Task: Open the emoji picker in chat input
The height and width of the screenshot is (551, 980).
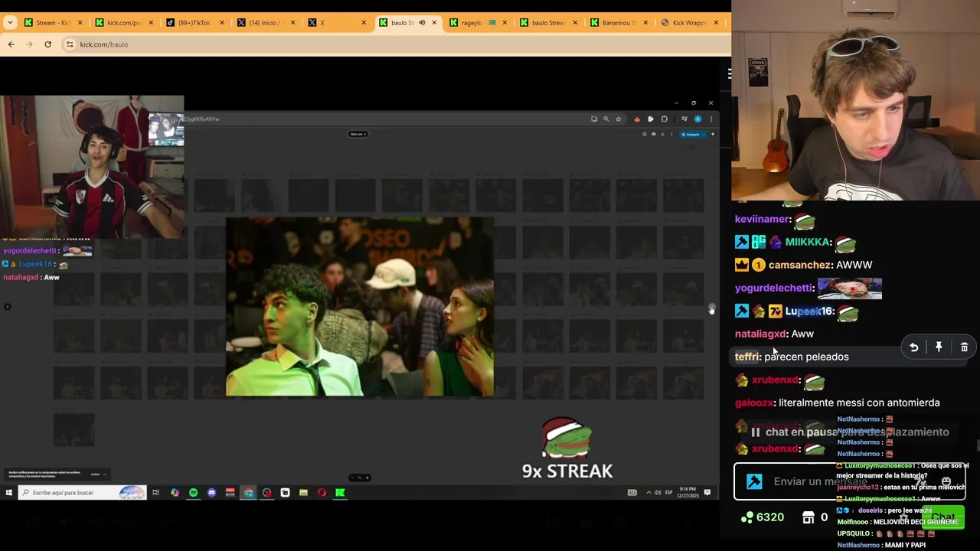Action: click(946, 481)
